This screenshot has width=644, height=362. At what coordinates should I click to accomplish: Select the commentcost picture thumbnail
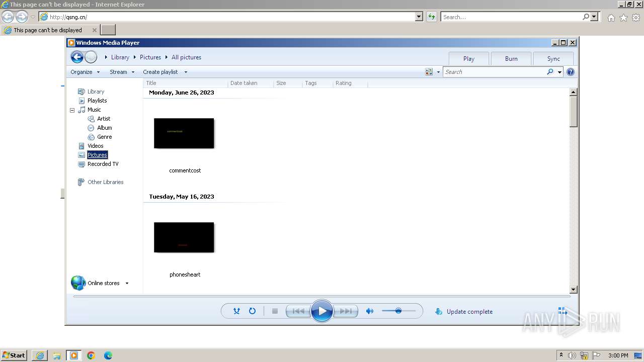coord(184,133)
